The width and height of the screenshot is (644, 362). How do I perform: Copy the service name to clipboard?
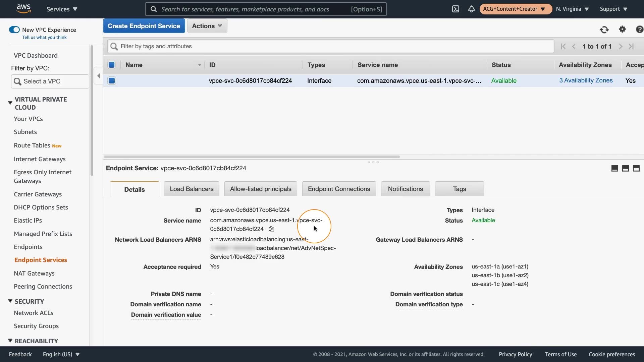click(271, 229)
